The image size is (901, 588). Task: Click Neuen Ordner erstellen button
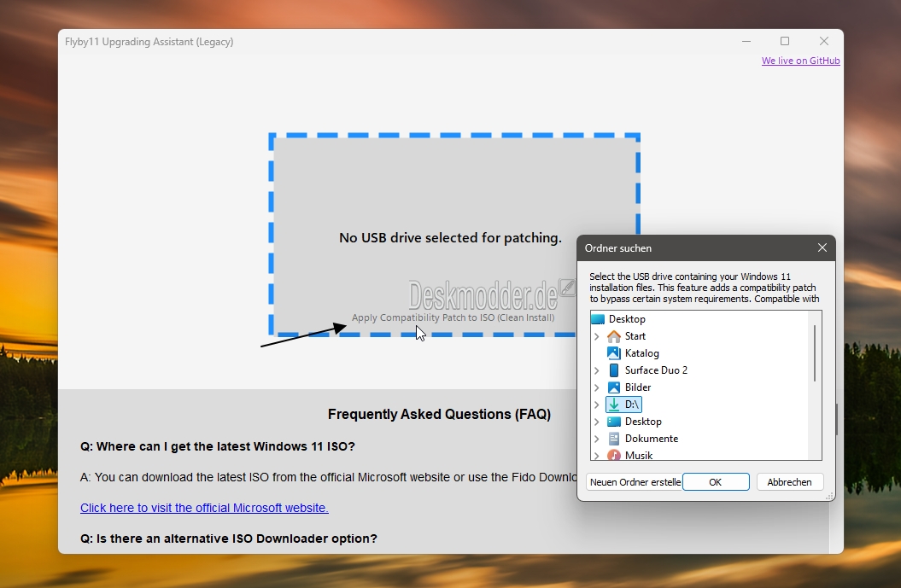point(635,482)
